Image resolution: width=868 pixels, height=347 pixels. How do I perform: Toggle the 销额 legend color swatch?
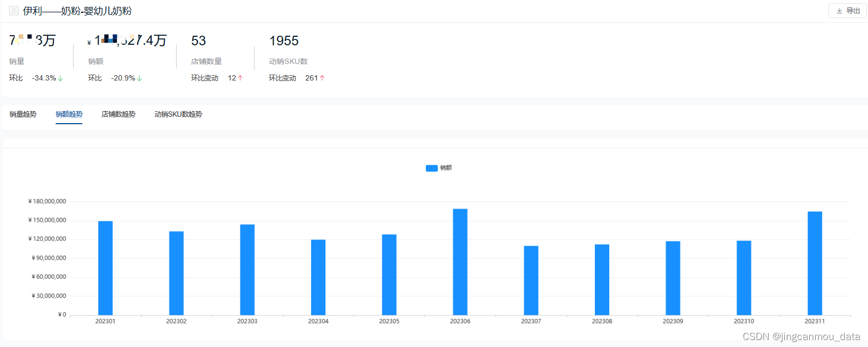coord(432,168)
